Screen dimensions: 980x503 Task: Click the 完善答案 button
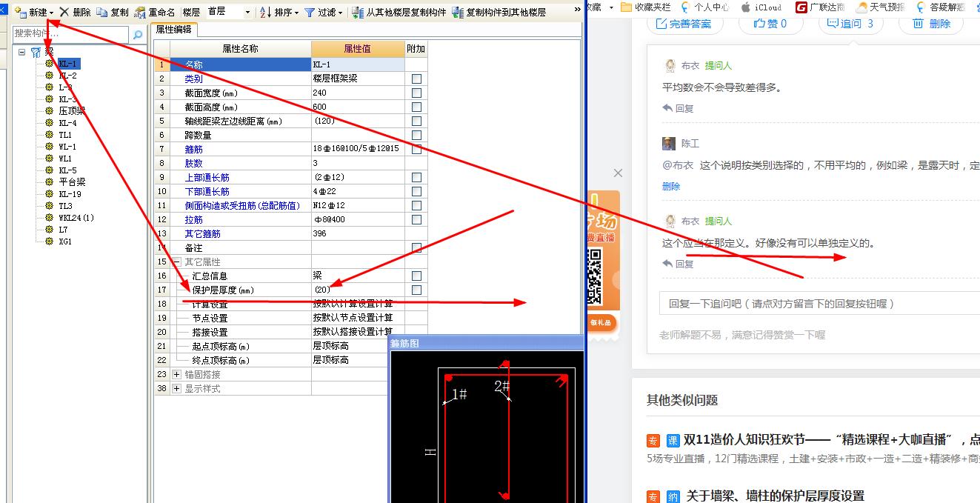[x=684, y=23]
